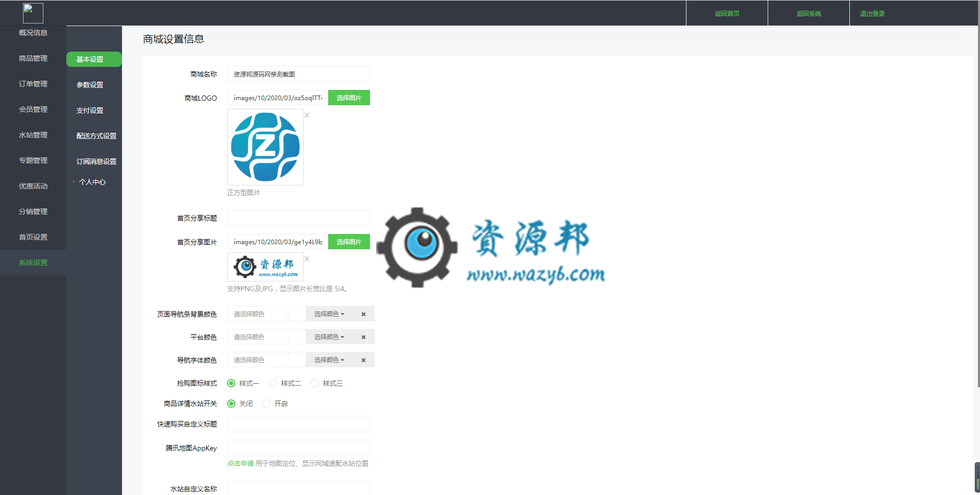Viewport: 980px width, 495px height.
Task: Click the 首页分享图片 path field
Action: [278, 242]
